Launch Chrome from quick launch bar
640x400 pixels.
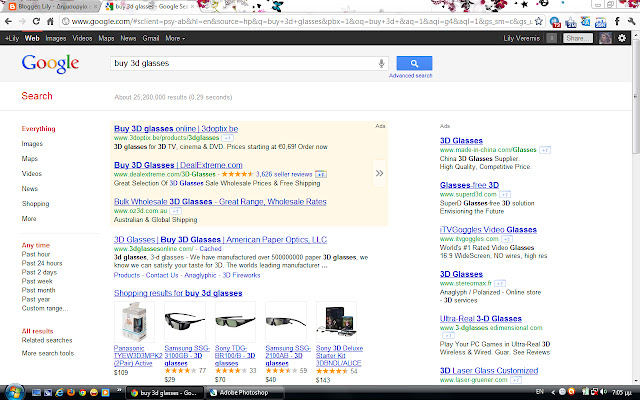(82, 393)
